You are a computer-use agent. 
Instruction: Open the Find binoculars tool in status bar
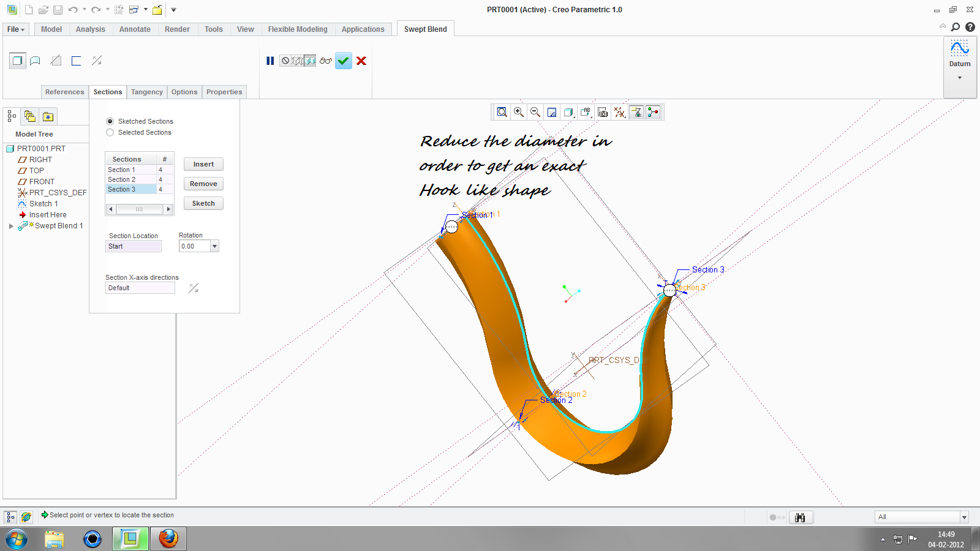pos(801,517)
